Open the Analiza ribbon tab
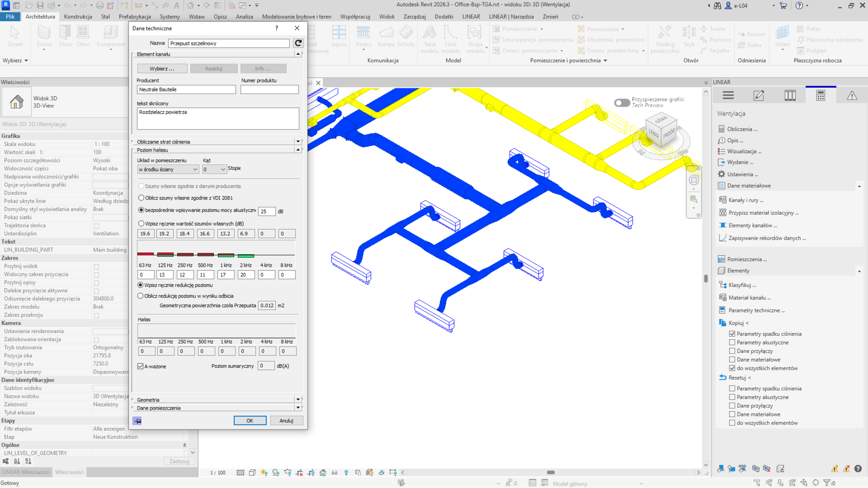Screen dimensions: 868x488 coord(244,17)
